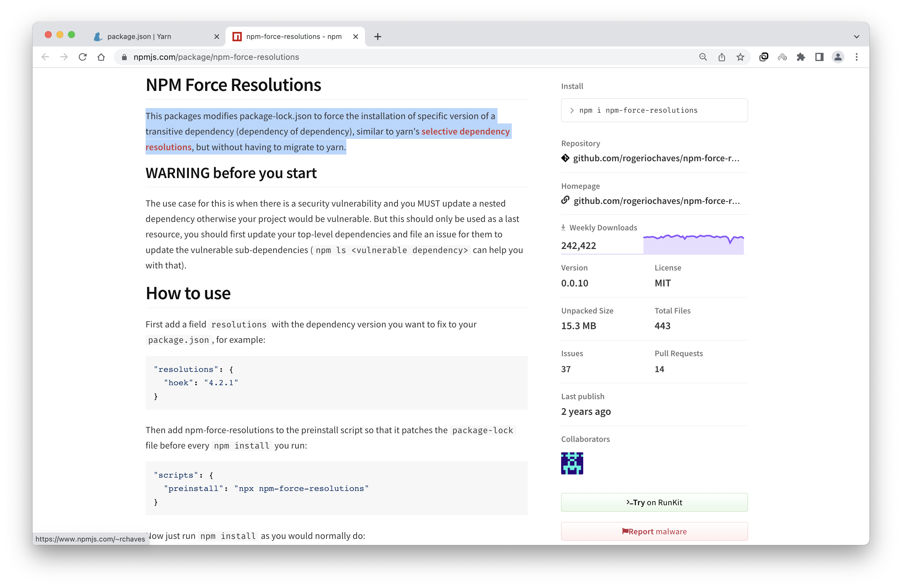Click the "hoek": "4.2.1" code line

point(201,383)
